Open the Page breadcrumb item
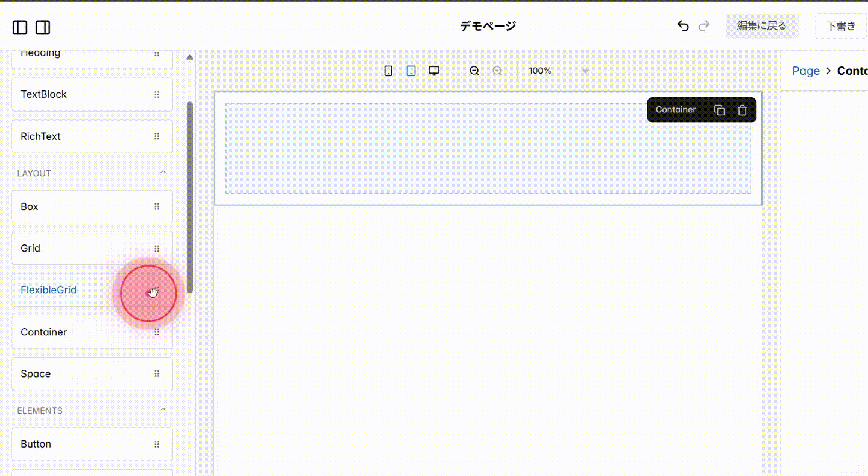 [x=806, y=71]
